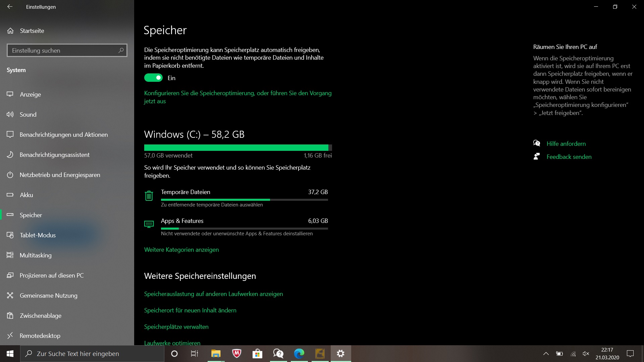Click Konfigurieren Sie die Speicheroptimierung link
Viewport: 644px width, 362px height.
[x=238, y=96]
